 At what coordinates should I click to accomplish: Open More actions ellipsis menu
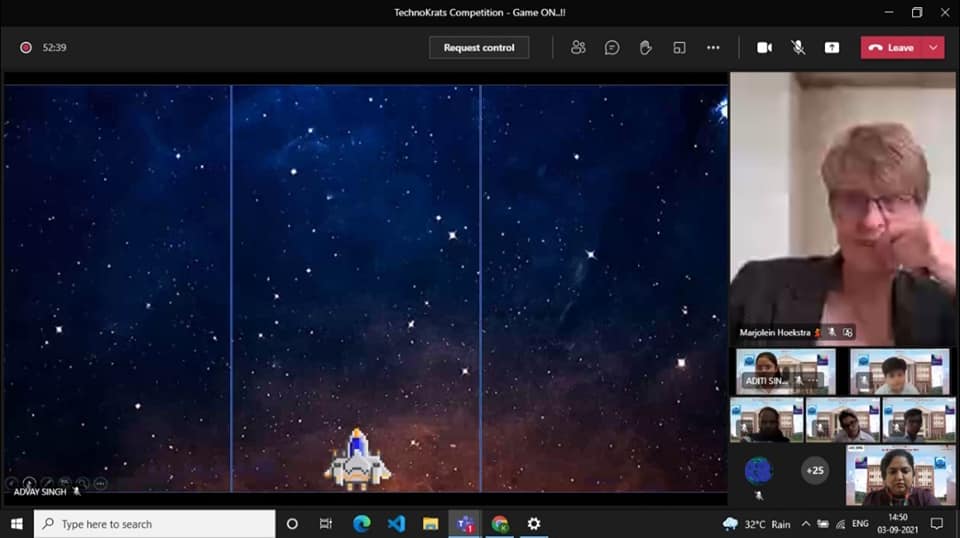(713, 48)
